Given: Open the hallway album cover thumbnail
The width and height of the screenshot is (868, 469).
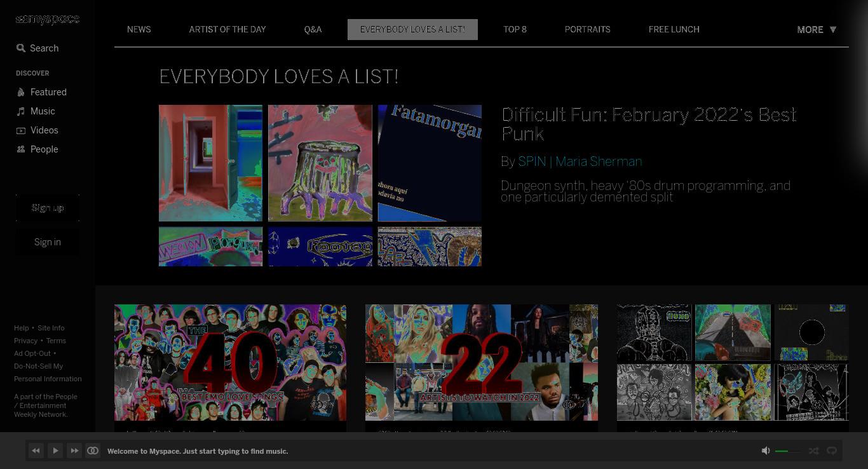Looking at the screenshot, I should point(210,163).
